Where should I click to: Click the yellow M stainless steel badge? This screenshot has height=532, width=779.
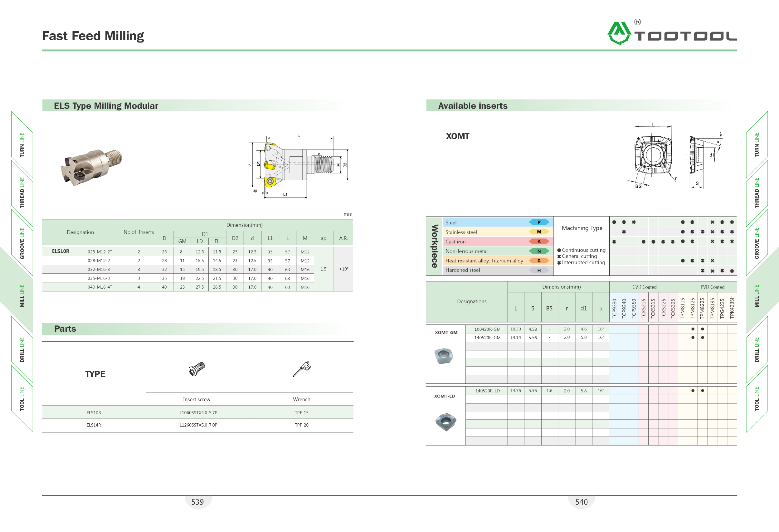click(x=539, y=232)
